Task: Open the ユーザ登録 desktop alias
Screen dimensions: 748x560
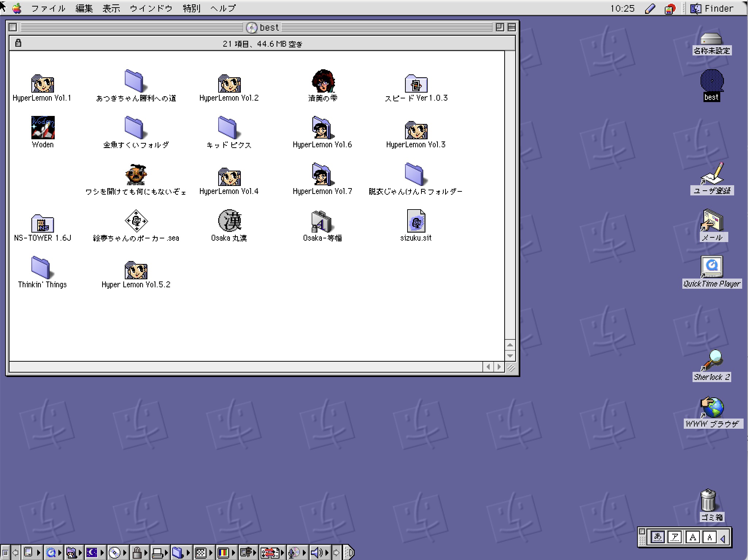Action: [712, 174]
